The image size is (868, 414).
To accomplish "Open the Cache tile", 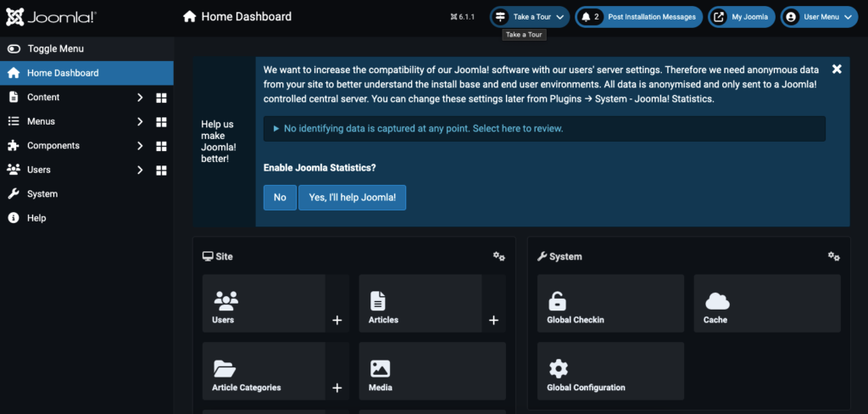I will (767, 304).
